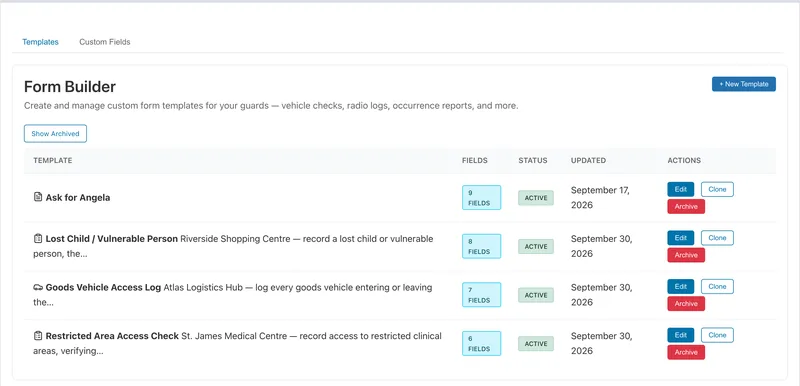Switch to the Templates tab
The height and width of the screenshot is (386, 800).
tap(40, 42)
